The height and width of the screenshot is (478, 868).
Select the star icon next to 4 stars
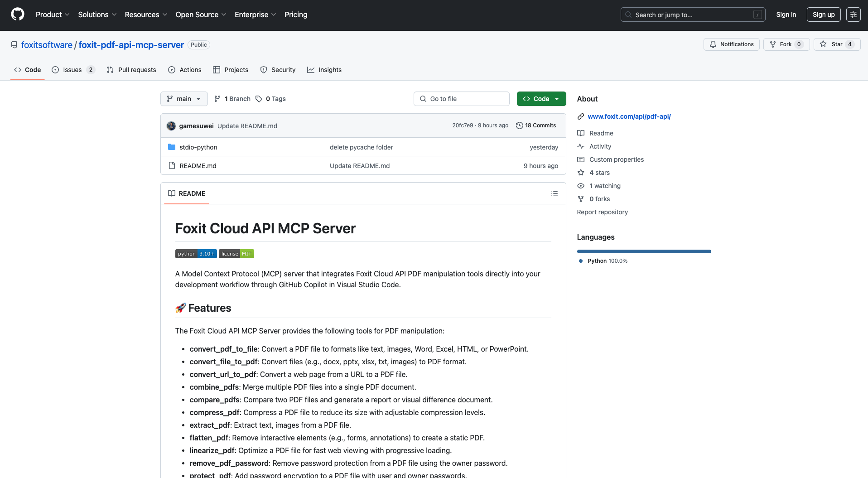click(x=581, y=173)
